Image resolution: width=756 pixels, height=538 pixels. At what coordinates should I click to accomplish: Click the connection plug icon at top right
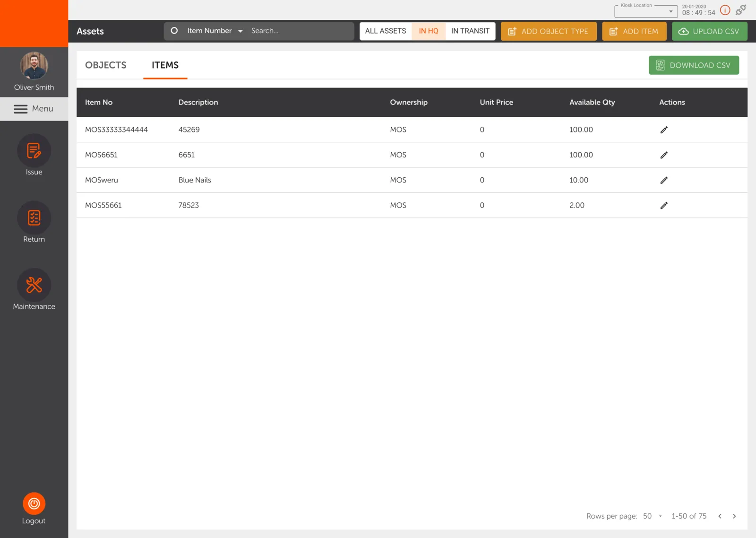[741, 9]
